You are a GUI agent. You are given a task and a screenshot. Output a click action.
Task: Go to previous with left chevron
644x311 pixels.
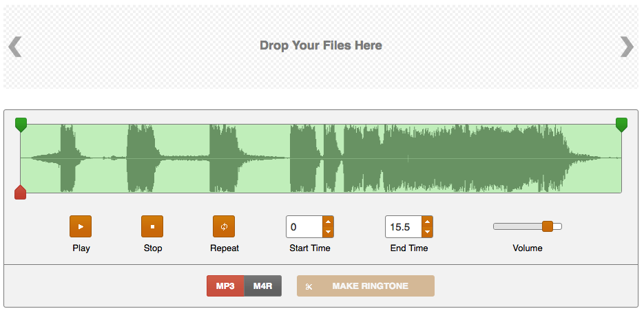[14, 46]
